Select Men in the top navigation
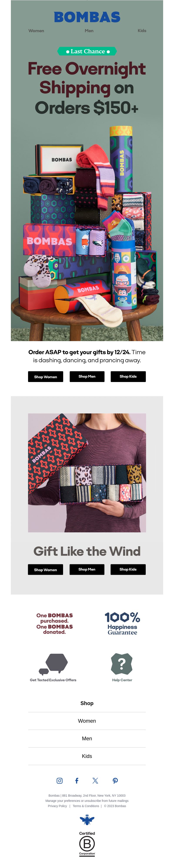174x868 pixels. pyautogui.click(x=89, y=31)
